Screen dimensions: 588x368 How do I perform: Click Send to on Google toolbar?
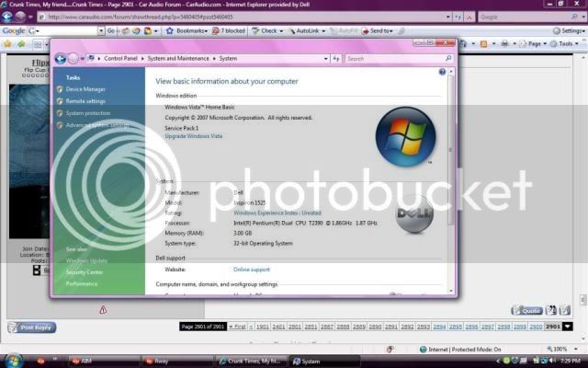[378, 31]
